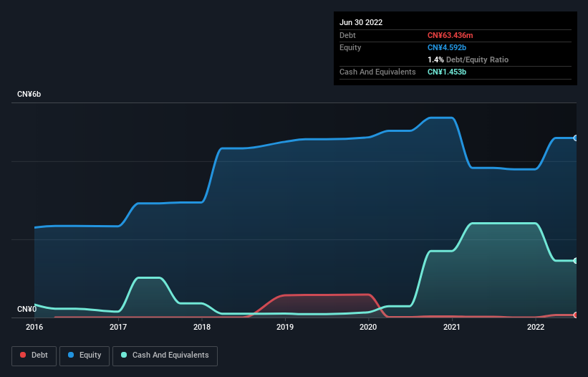Click the 2017 x-axis label
The height and width of the screenshot is (377, 588).
(118, 327)
